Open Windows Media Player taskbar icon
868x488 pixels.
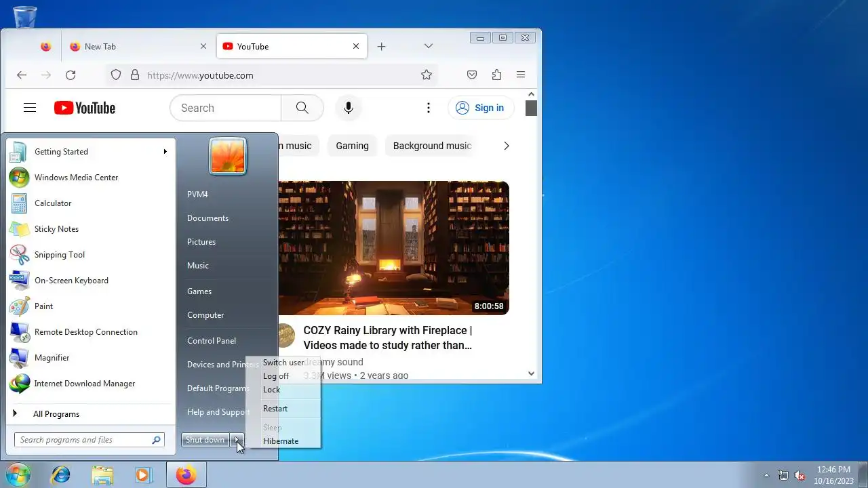(143, 475)
